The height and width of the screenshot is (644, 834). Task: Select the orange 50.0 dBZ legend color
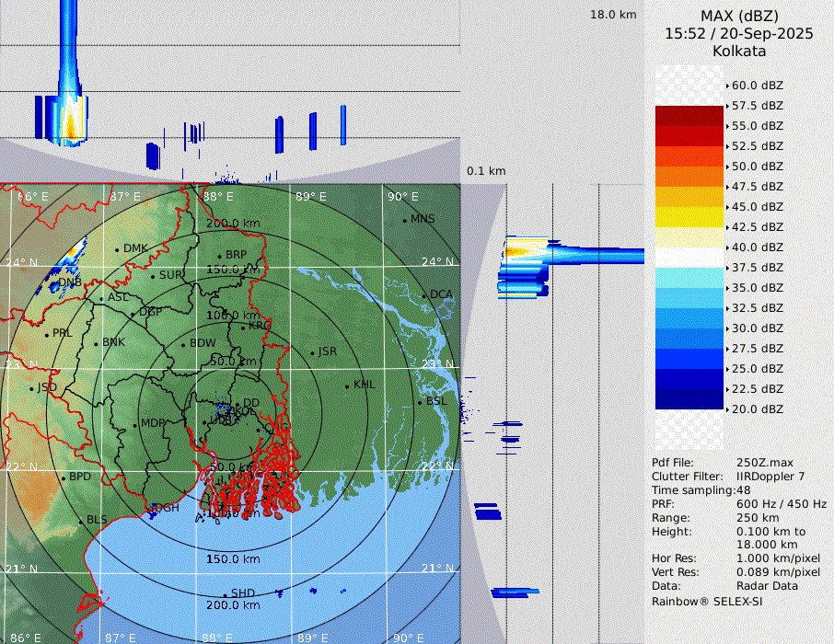pos(689,177)
